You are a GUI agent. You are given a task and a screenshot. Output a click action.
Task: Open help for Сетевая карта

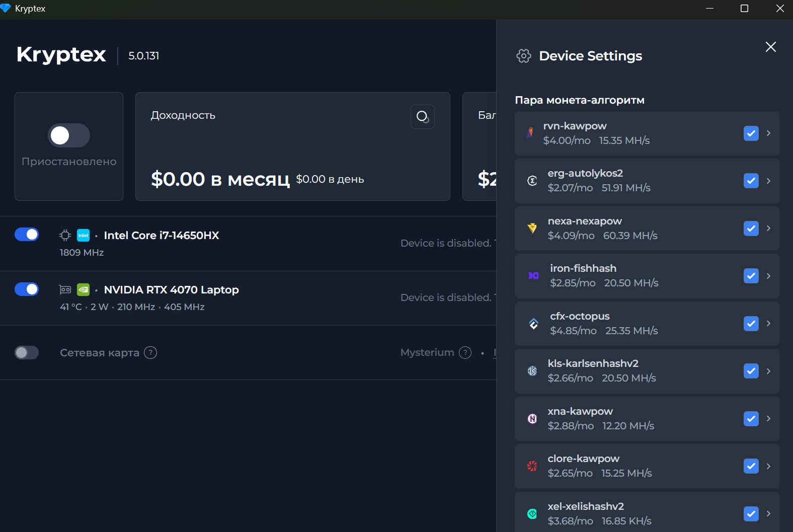point(150,352)
